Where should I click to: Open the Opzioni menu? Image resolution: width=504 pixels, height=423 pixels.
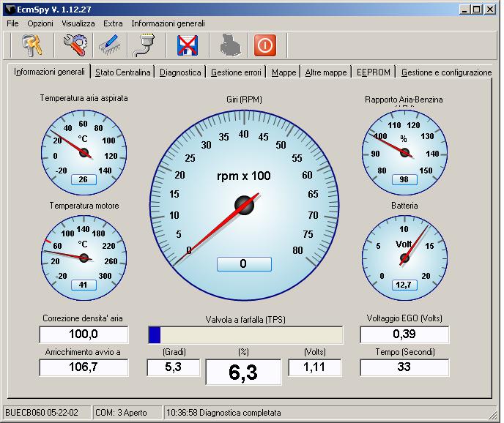tap(40, 23)
